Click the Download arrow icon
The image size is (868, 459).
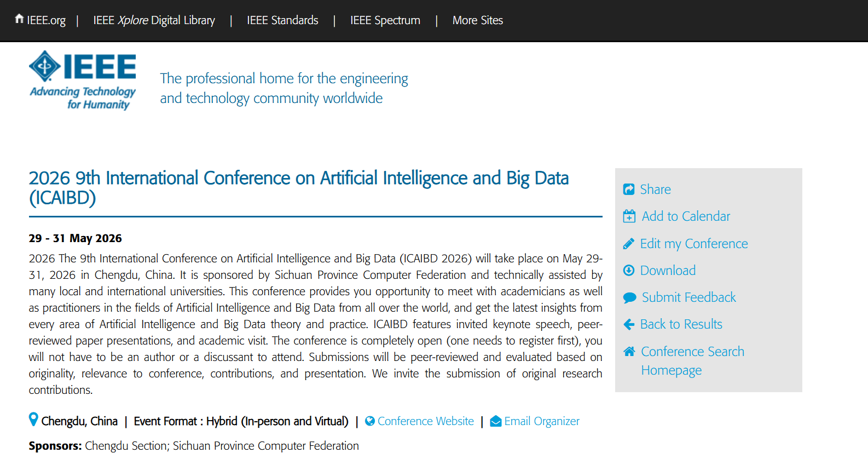point(629,271)
